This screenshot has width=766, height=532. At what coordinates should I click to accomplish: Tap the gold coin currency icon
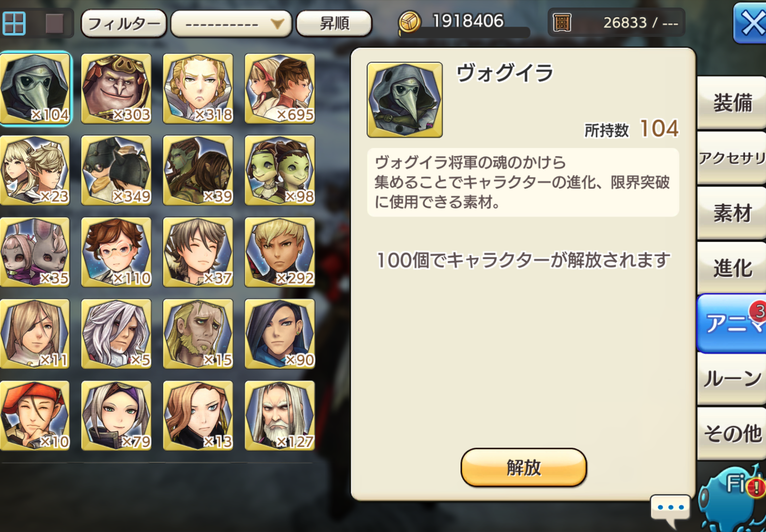(410, 22)
